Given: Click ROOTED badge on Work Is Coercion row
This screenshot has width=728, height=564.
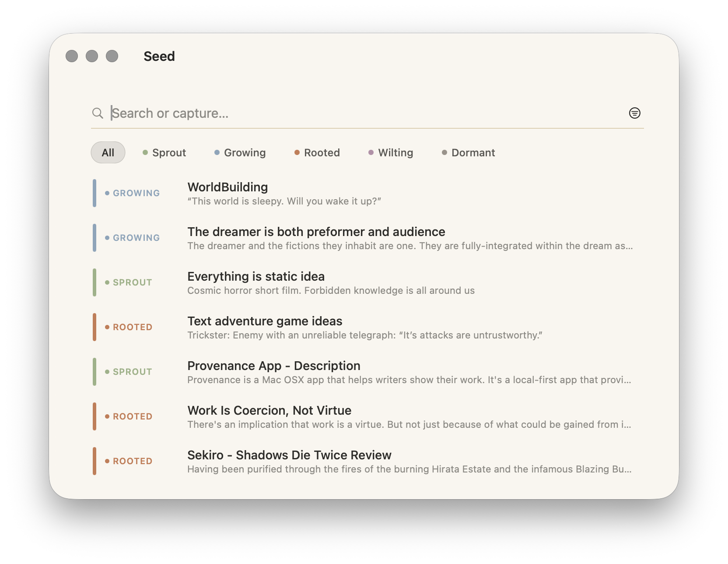Looking at the screenshot, I should pyautogui.click(x=129, y=416).
